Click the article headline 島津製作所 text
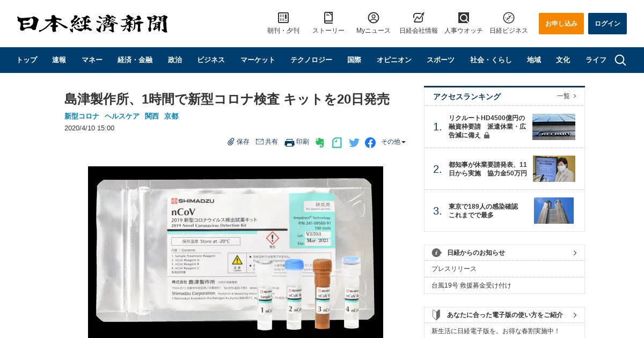The width and height of the screenshot is (644, 338). coord(227,99)
